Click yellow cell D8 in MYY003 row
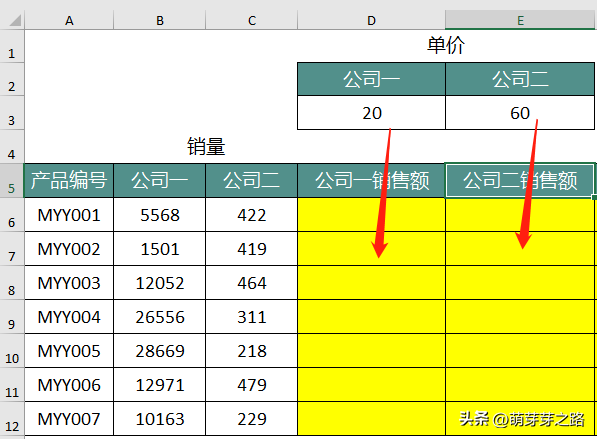The height and width of the screenshot is (439, 597). point(371,283)
